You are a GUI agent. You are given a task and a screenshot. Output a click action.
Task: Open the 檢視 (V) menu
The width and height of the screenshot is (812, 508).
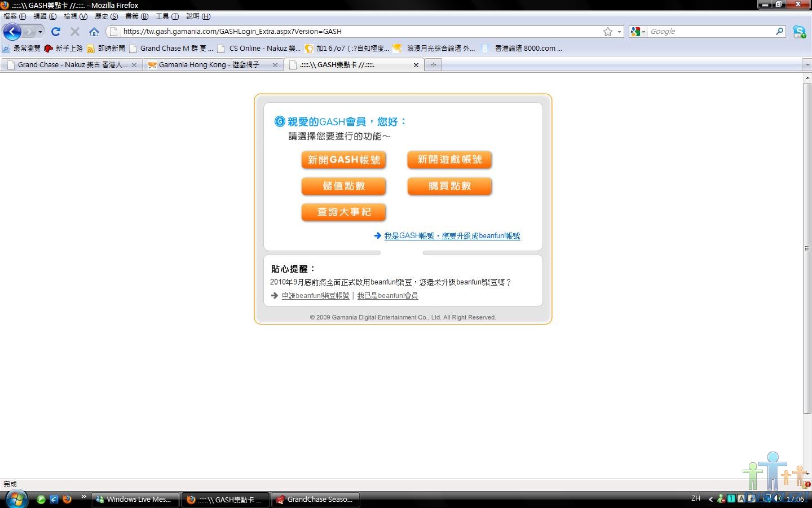(x=76, y=16)
